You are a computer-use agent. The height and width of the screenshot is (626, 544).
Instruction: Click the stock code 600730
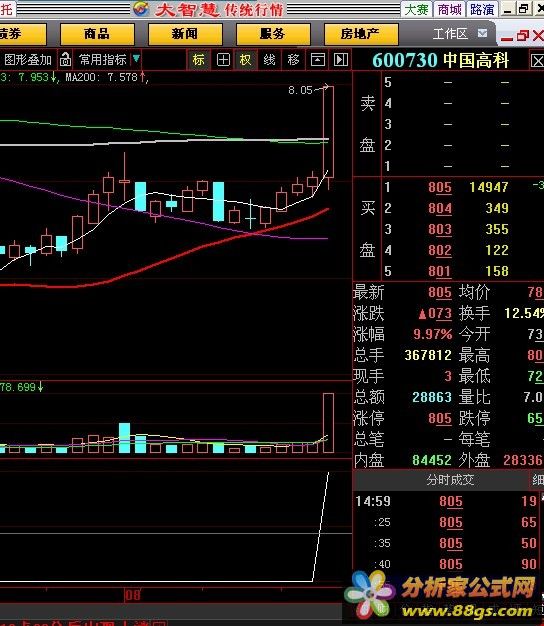pos(405,61)
